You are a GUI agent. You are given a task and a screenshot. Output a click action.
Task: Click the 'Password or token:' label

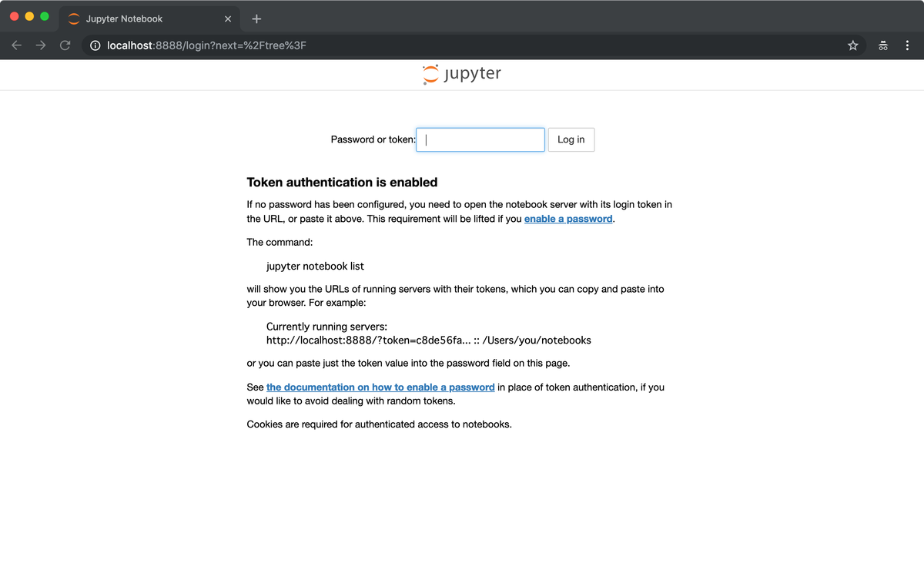pyautogui.click(x=373, y=139)
